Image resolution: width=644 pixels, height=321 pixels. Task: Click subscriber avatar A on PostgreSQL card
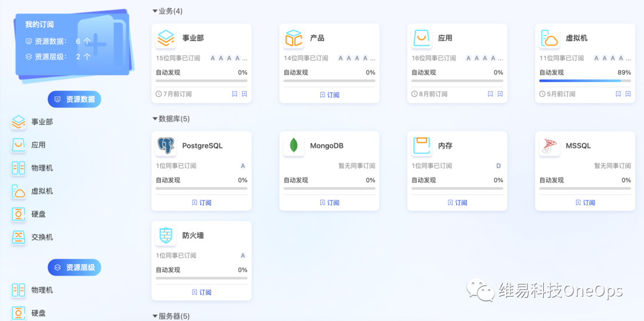[243, 166]
